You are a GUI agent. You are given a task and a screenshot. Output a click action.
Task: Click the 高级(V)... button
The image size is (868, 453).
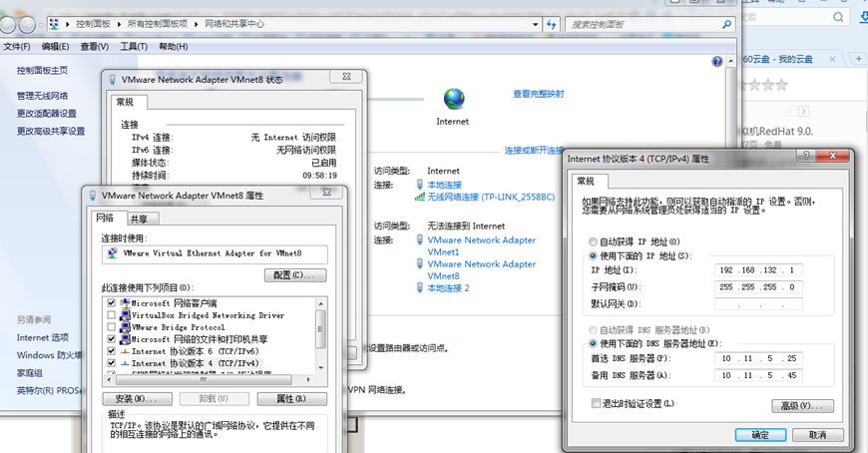click(802, 406)
